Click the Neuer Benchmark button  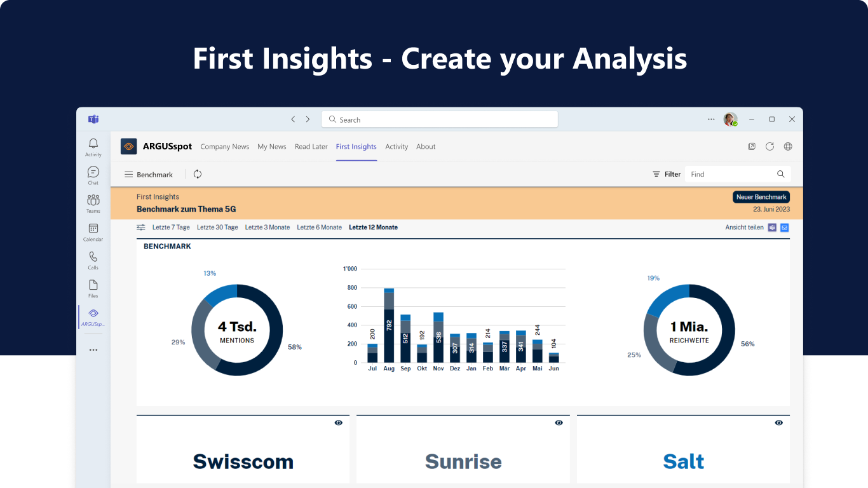point(761,197)
